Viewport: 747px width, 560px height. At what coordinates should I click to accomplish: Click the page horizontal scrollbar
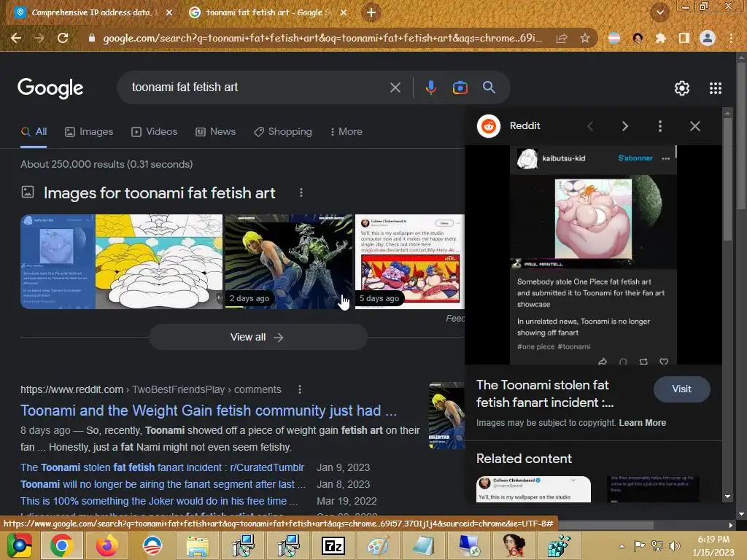coord(605,525)
